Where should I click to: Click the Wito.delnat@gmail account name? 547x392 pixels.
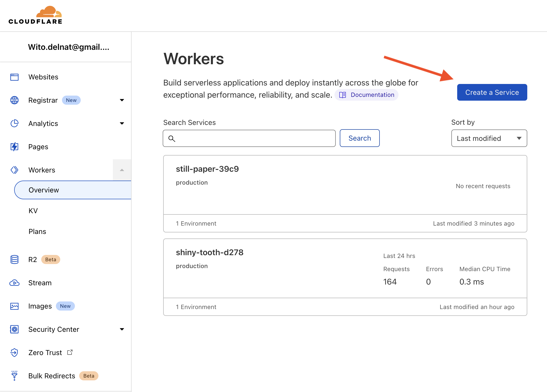point(69,47)
